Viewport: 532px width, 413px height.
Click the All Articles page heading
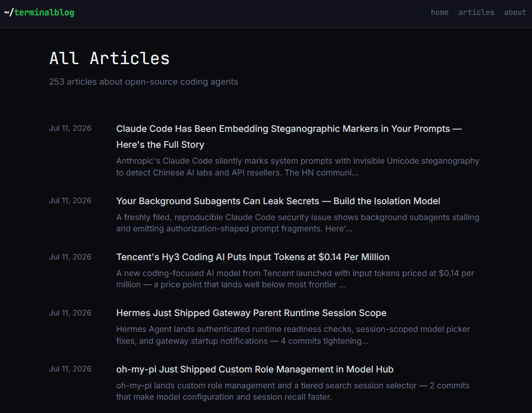pos(109,58)
